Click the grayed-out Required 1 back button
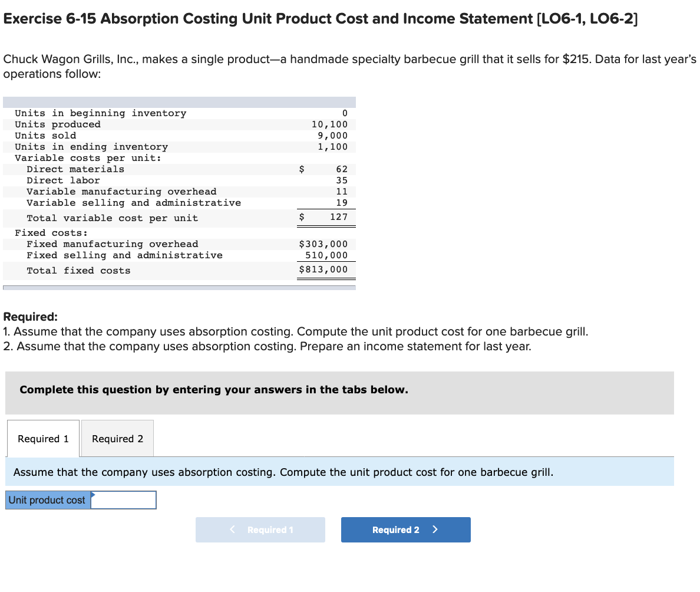Image resolution: width=700 pixels, height=592 pixels. click(260, 529)
